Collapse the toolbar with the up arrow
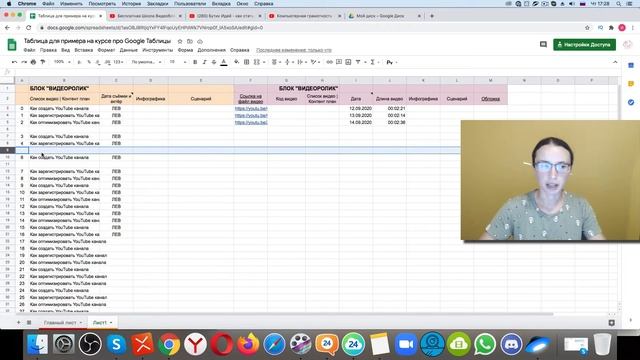640x360 pixels. [615, 62]
